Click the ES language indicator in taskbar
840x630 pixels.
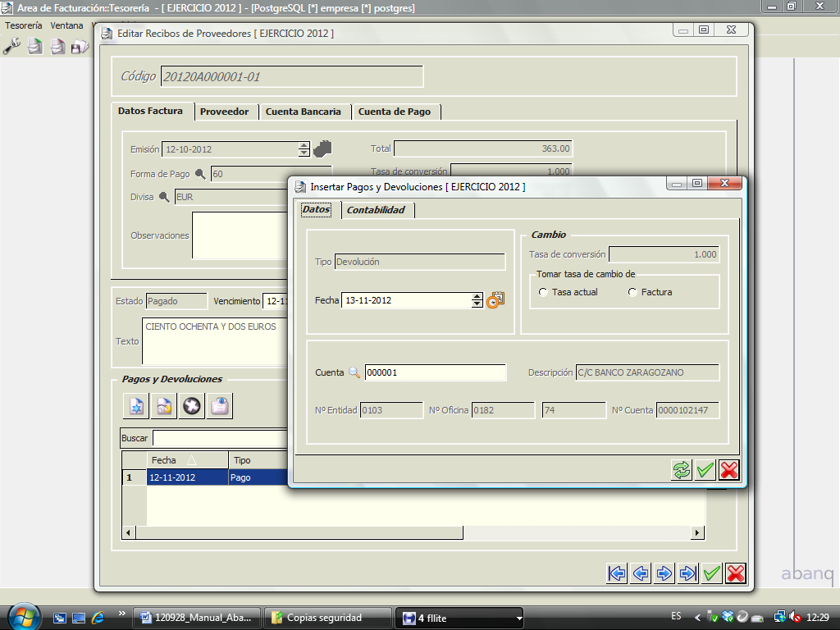[x=676, y=616]
